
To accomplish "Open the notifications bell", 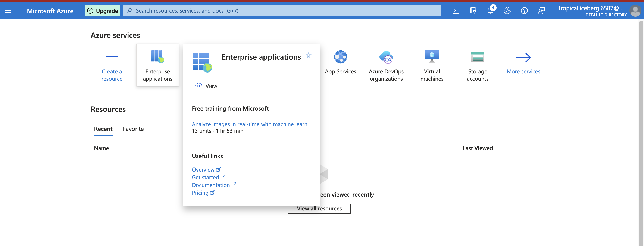I will click(x=490, y=11).
